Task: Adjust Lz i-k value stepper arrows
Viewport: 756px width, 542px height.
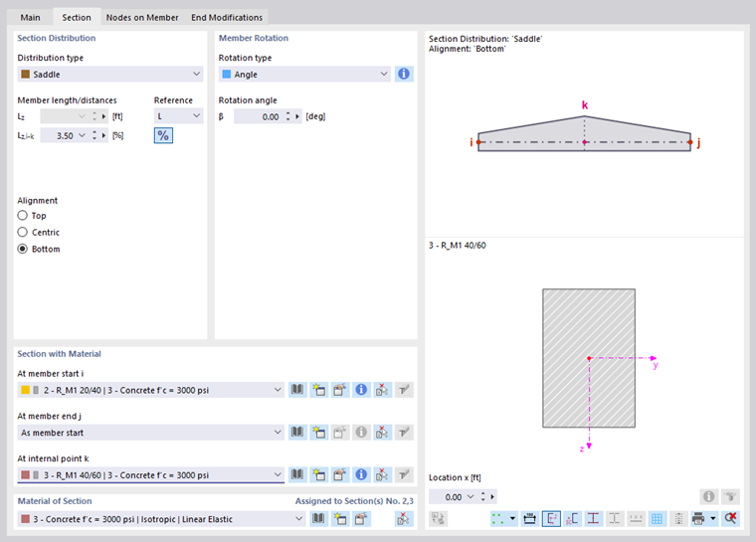Action: [94, 135]
